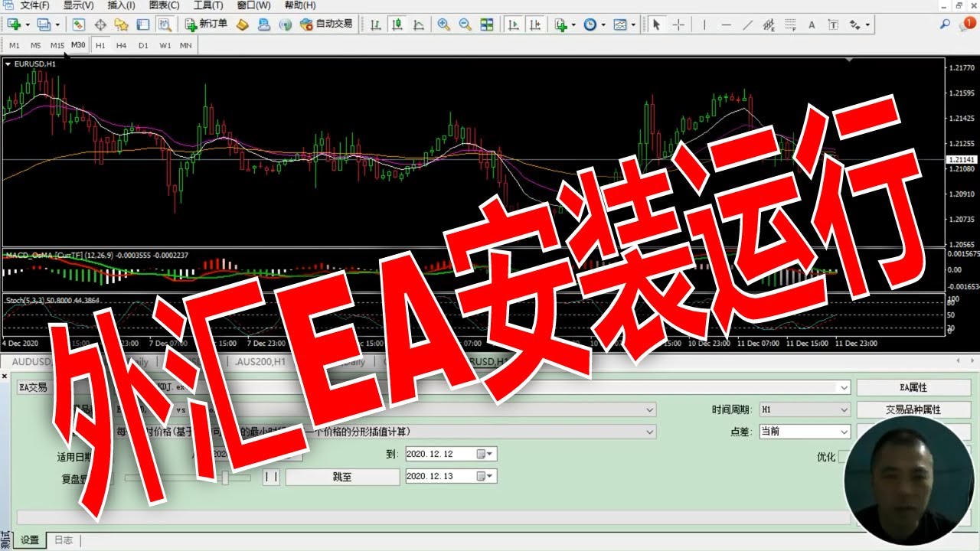Click the EA属性 button
Viewport: 980px width, 551px height.
(913, 388)
